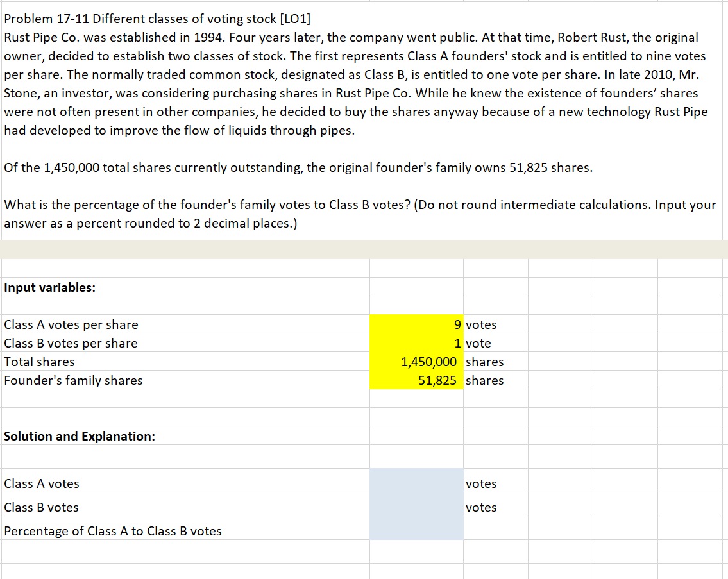Click the 'Class B votes' row label

(41, 507)
